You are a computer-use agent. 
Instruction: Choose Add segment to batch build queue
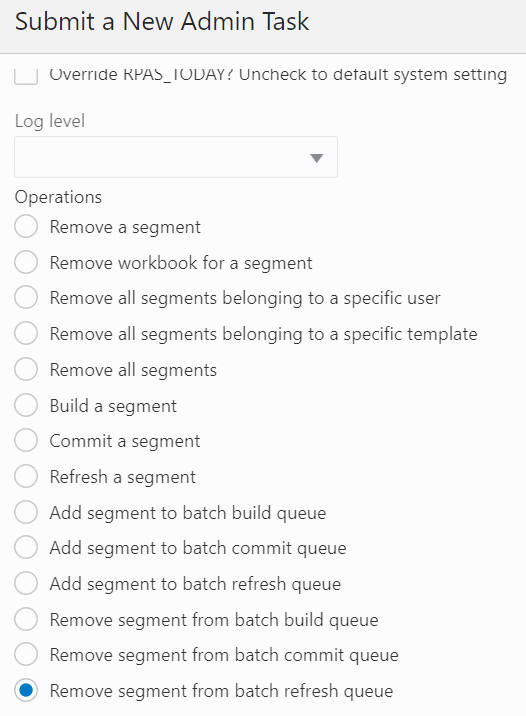[x=26, y=512]
